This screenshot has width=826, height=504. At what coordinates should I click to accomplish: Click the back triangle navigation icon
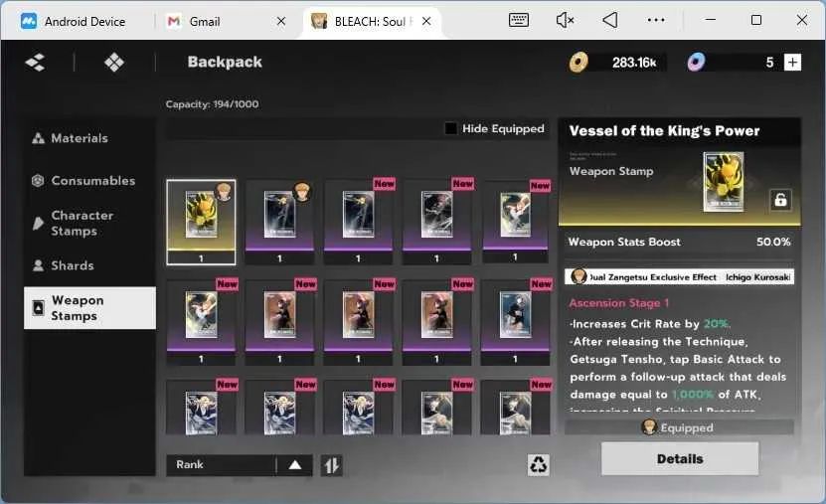pyautogui.click(x=610, y=20)
